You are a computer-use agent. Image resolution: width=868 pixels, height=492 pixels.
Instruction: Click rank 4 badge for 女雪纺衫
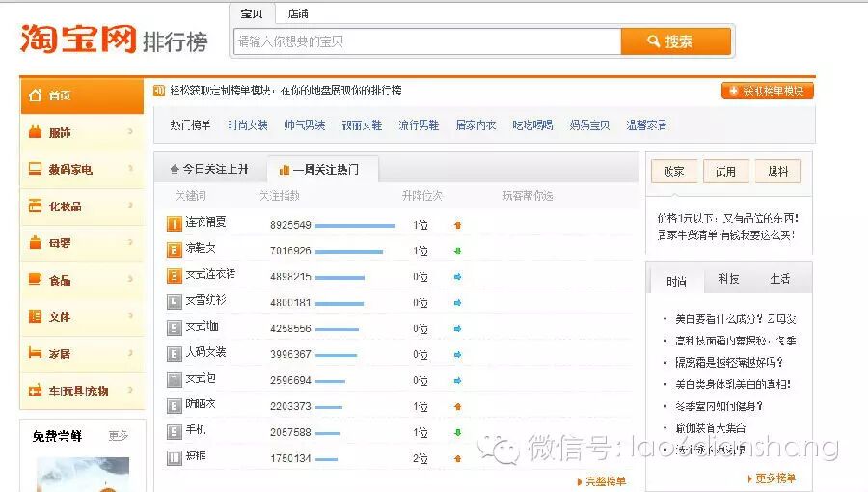coord(174,302)
